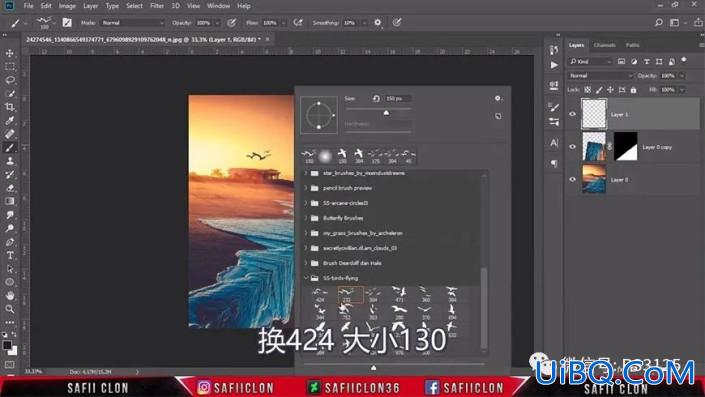Open smoothing options gear
The height and width of the screenshot is (397, 705).
pos(378,22)
